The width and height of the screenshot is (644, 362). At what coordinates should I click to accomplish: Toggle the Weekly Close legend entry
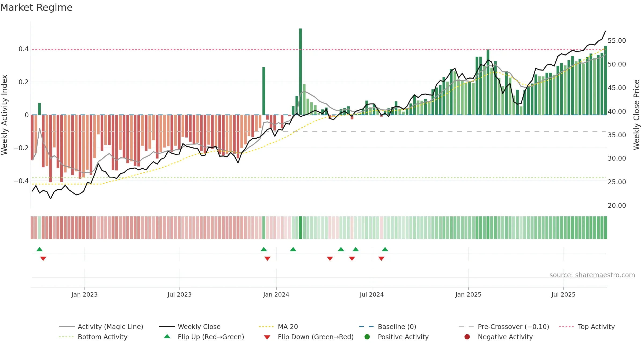tap(190, 327)
